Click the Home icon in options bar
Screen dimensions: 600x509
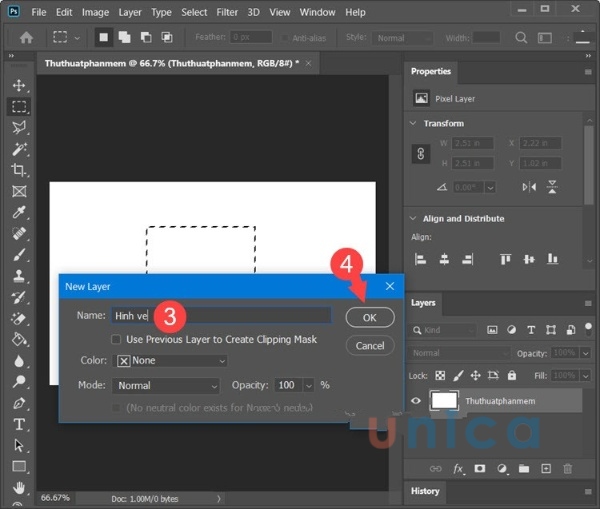click(25, 38)
